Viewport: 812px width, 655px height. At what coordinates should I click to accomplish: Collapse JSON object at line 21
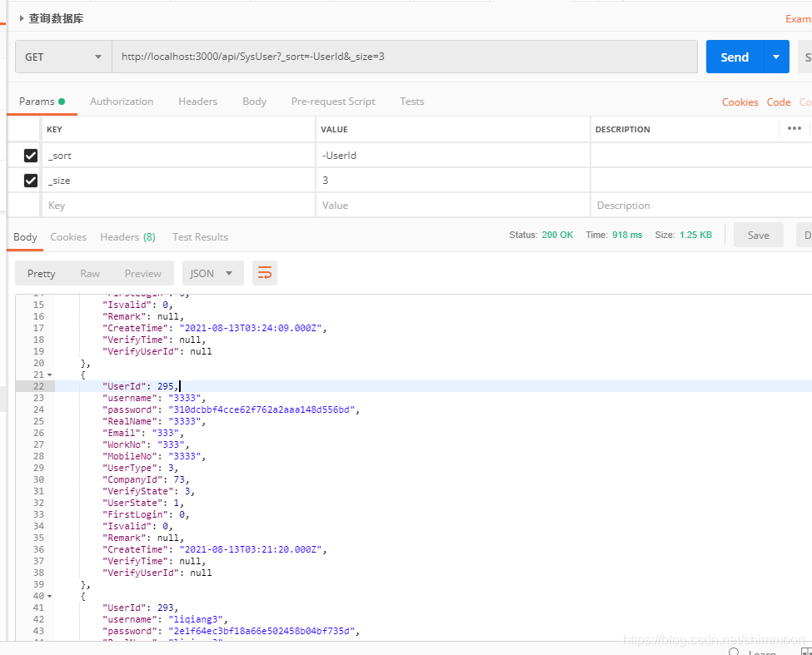point(50,375)
